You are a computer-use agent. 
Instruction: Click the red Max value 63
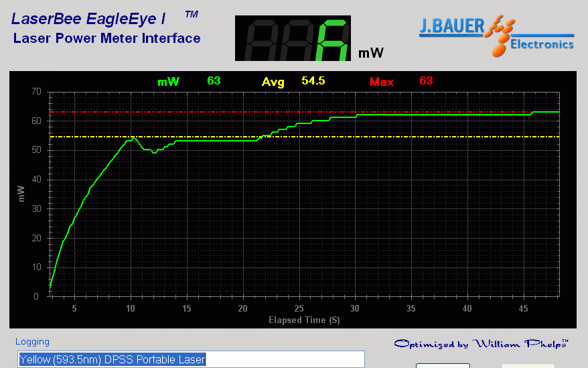[426, 81]
